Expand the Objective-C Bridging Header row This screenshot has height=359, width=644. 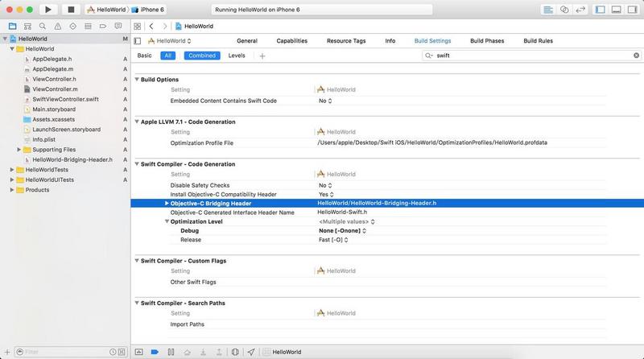[x=167, y=204]
